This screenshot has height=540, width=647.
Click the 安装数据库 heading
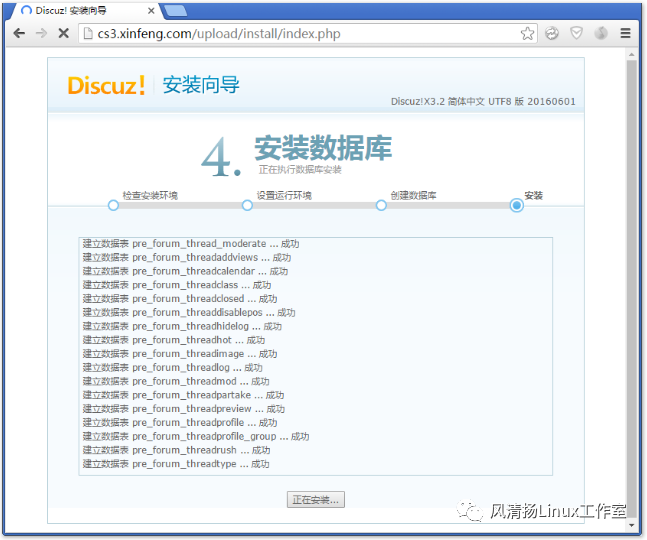(323, 148)
